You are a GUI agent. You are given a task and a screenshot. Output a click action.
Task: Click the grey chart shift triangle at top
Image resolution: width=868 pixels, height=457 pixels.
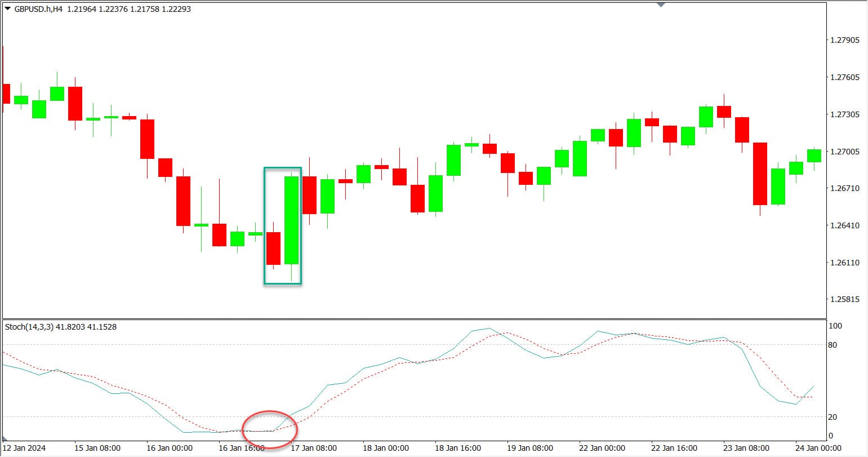coord(661,5)
